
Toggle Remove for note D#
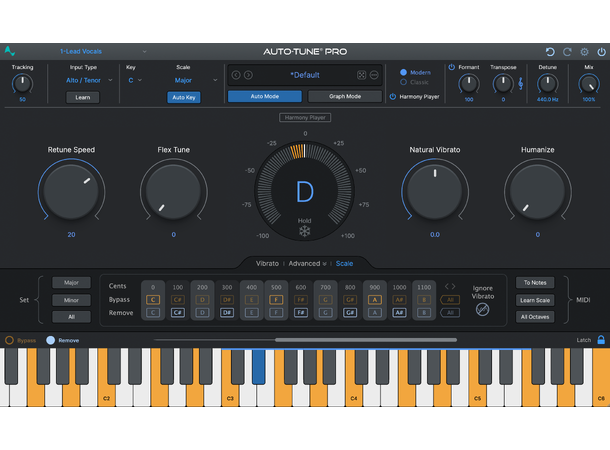pos(227,313)
